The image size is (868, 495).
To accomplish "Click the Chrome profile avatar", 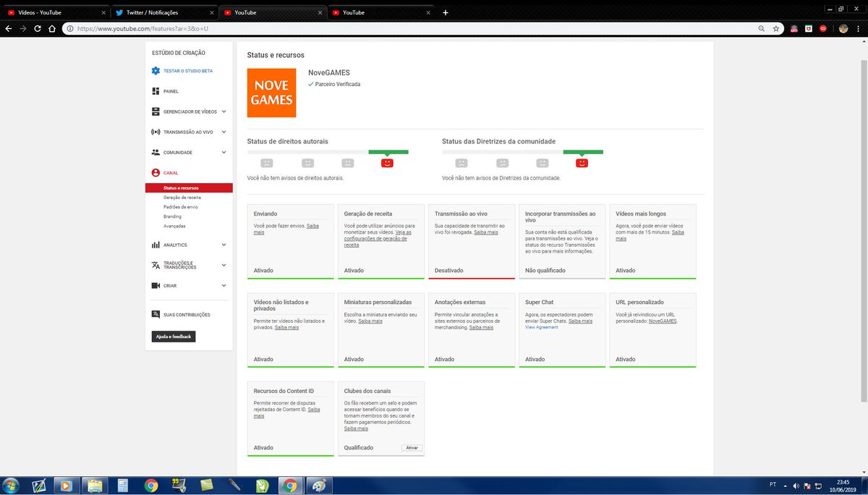I will click(x=843, y=29).
